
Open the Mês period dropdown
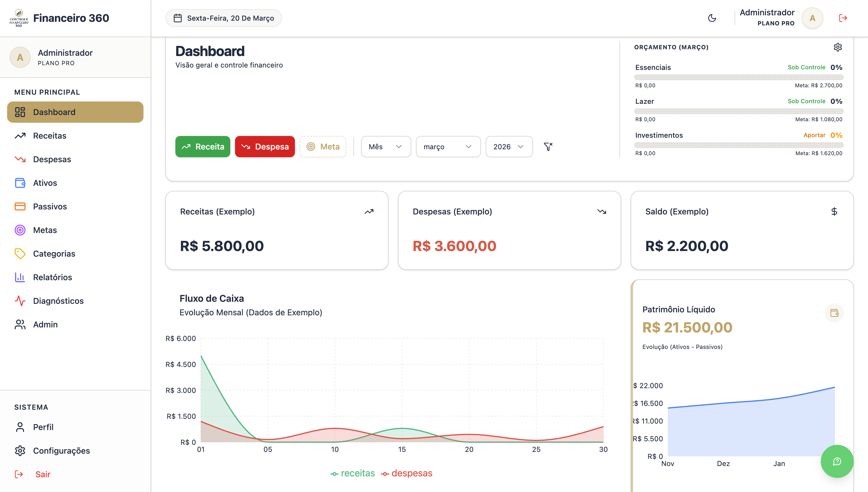386,147
